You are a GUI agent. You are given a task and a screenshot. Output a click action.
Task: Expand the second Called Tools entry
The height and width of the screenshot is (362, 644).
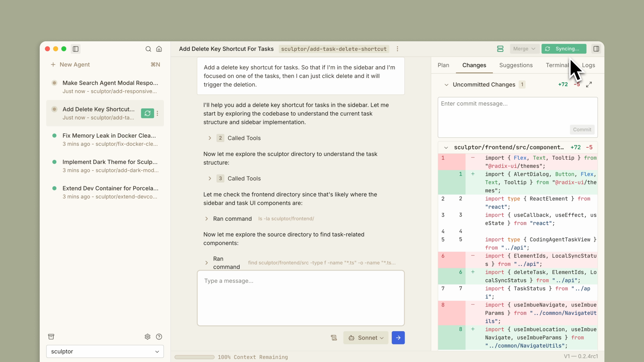(210, 178)
